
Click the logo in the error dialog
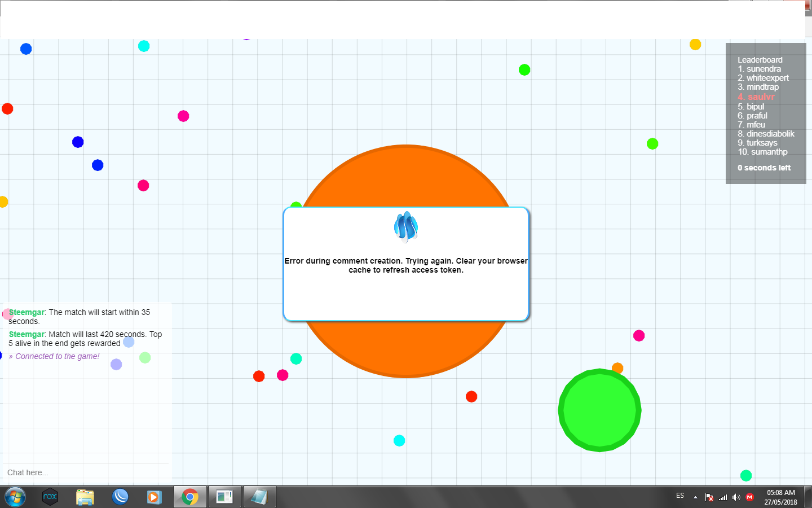click(406, 227)
